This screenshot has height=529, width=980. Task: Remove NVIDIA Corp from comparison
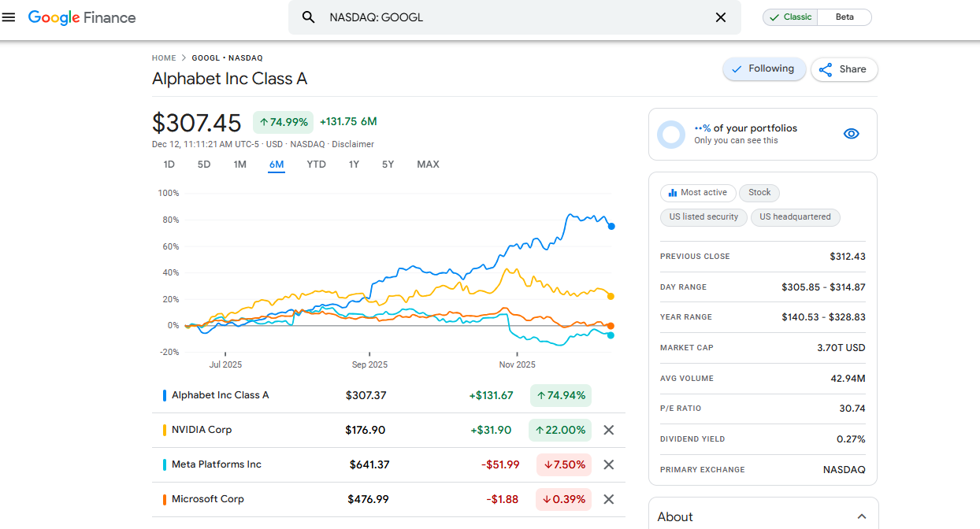click(608, 430)
